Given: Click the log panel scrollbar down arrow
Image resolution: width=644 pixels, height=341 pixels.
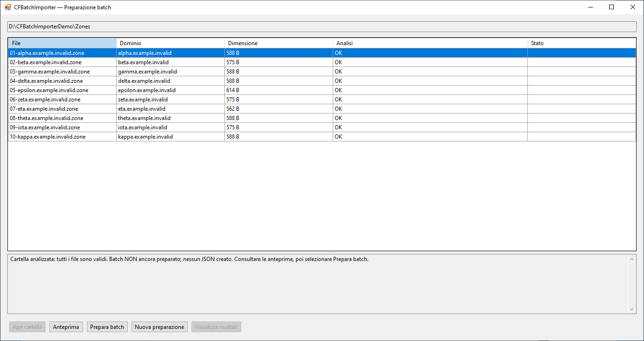Looking at the screenshot, I should [x=631, y=309].
